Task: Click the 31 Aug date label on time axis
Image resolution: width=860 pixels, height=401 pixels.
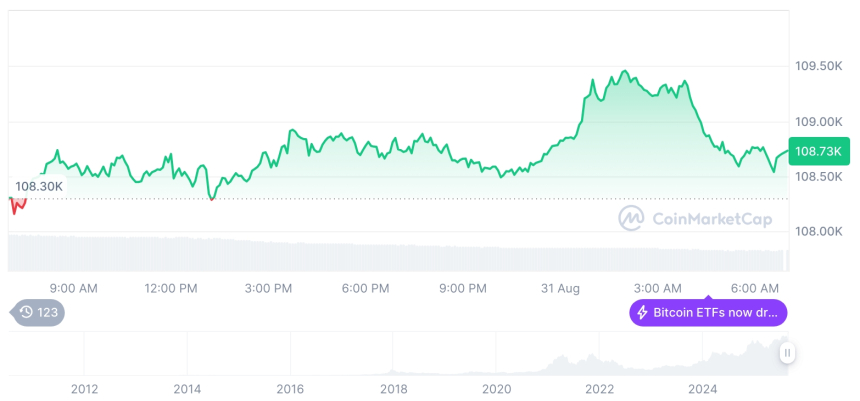Action: coord(561,289)
